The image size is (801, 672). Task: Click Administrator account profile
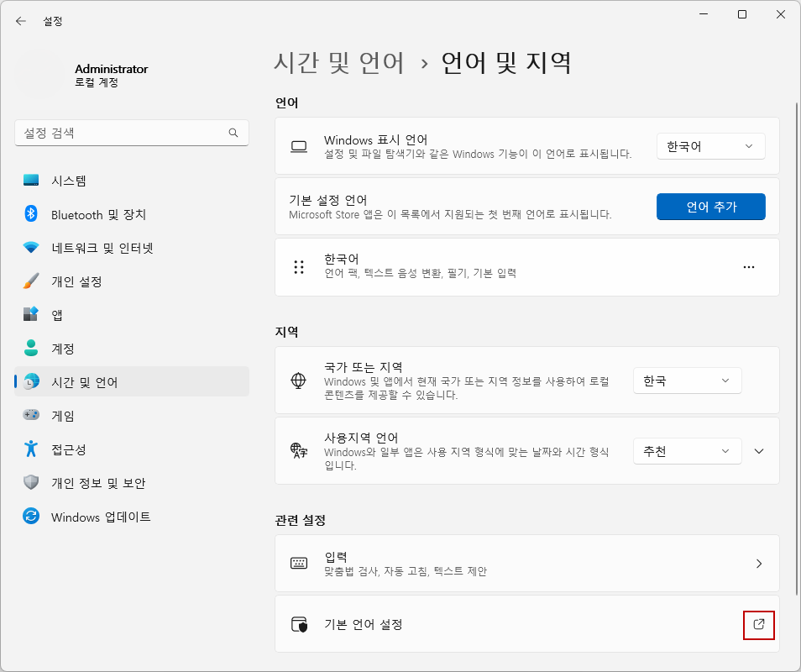pos(112,75)
